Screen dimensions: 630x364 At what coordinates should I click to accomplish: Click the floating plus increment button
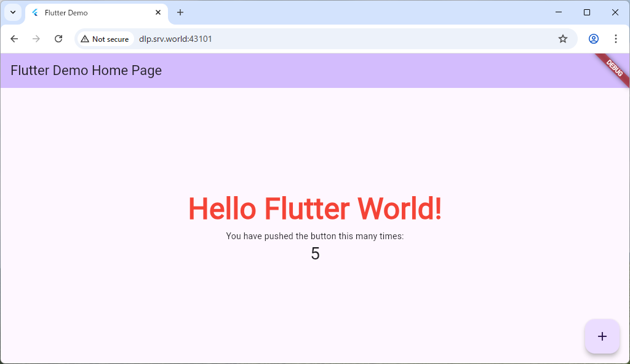point(602,336)
